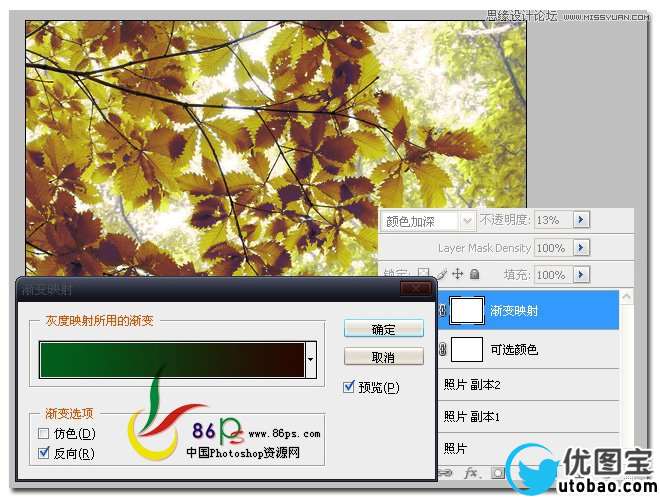Select the 渐变映射 layer mask thumbnail

(x=466, y=311)
